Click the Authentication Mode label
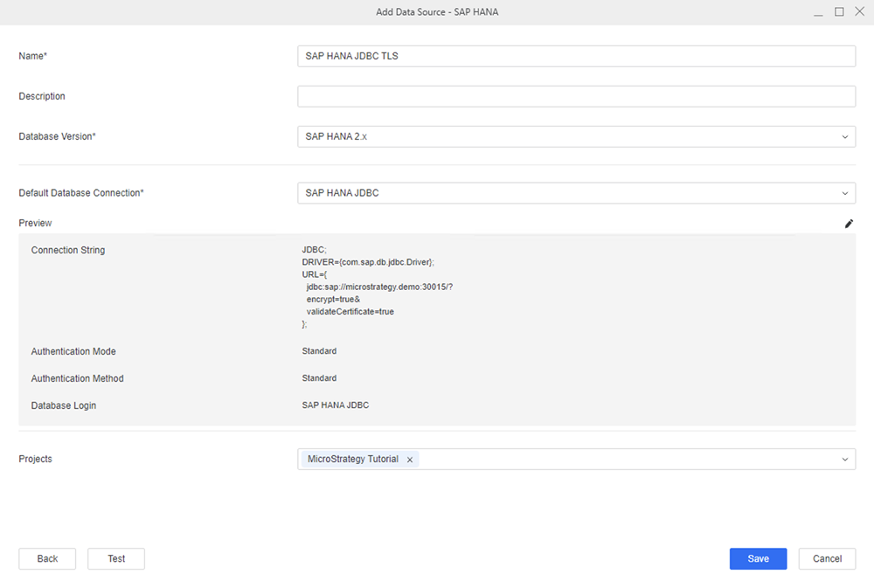The height and width of the screenshot is (588, 874). click(x=73, y=352)
